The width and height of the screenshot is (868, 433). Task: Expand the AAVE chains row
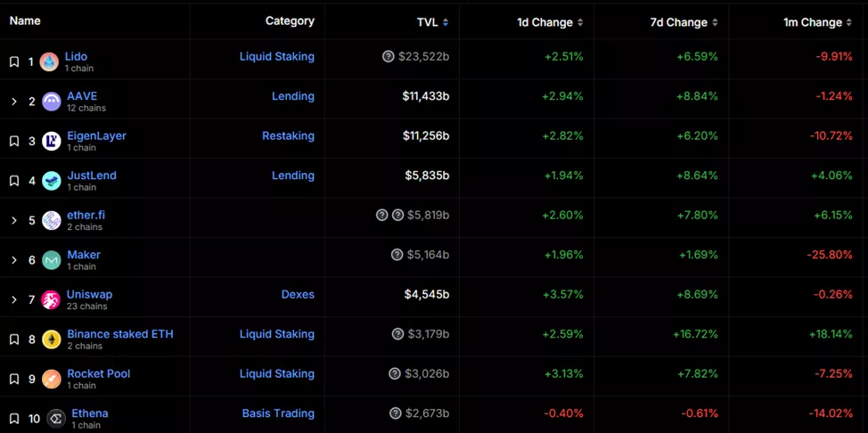[14, 102]
